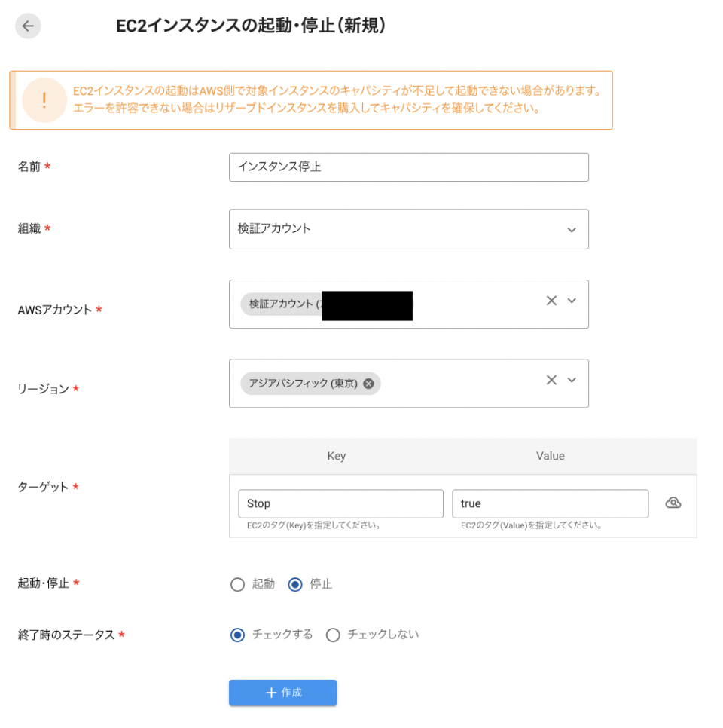Open the リージョン selection dropdown
This screenshot has width=723, height=728.
point(572,379)
